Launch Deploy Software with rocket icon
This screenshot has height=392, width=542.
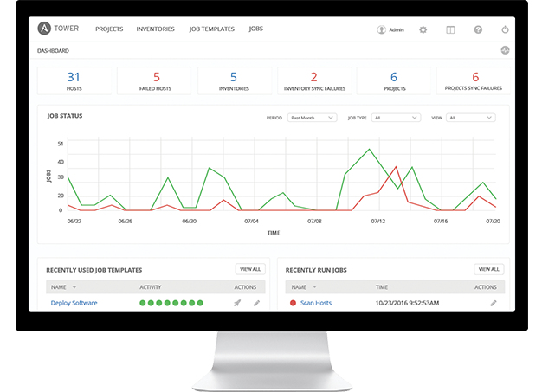[x=237, y=303]
